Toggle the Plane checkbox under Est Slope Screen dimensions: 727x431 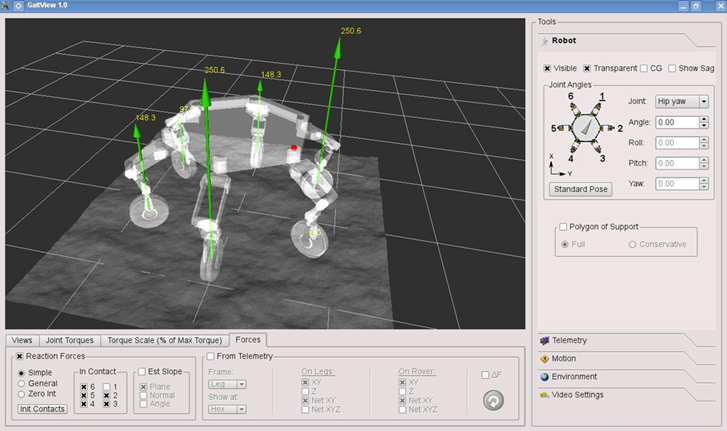pos(143,387)
